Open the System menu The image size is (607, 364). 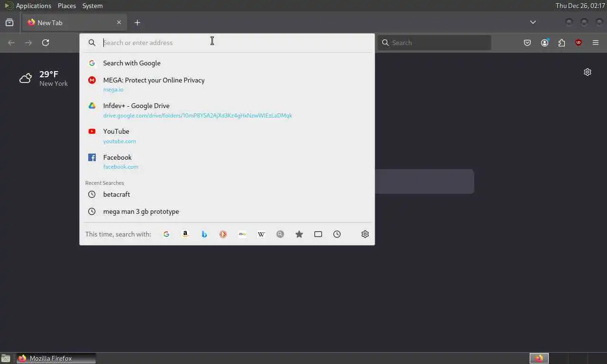[92, 6]
